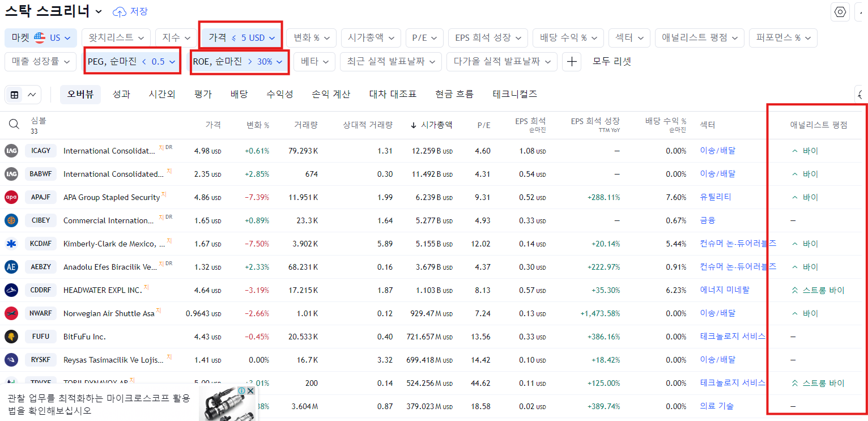
Task: Click the APAJF apa logo icon
Action: pyautogui.click(x=11, y=197)
